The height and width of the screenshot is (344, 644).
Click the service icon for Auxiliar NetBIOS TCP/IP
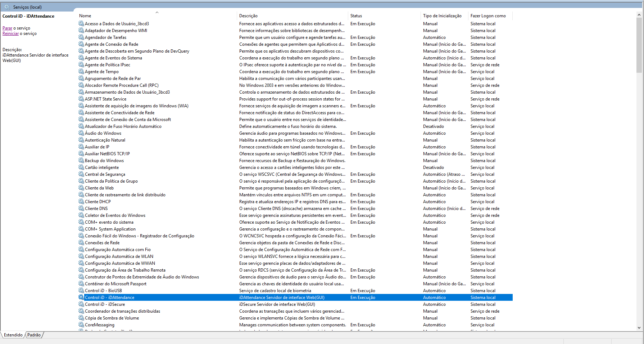81,153
